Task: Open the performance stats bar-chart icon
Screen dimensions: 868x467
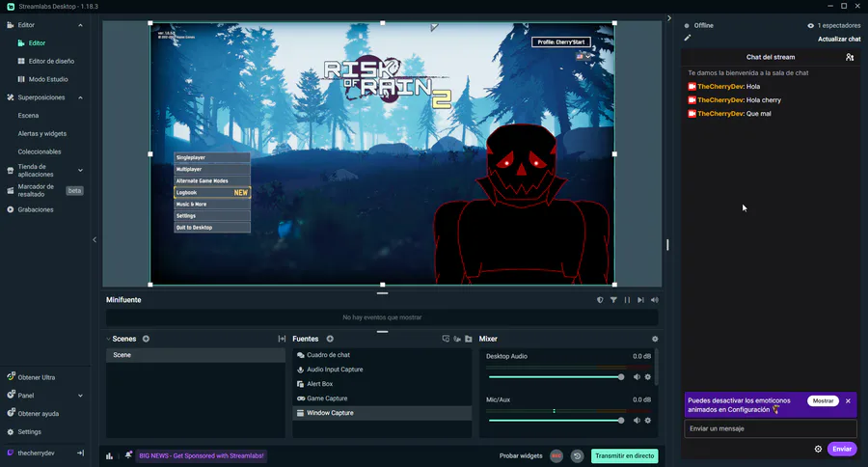Action: [109, 456]
